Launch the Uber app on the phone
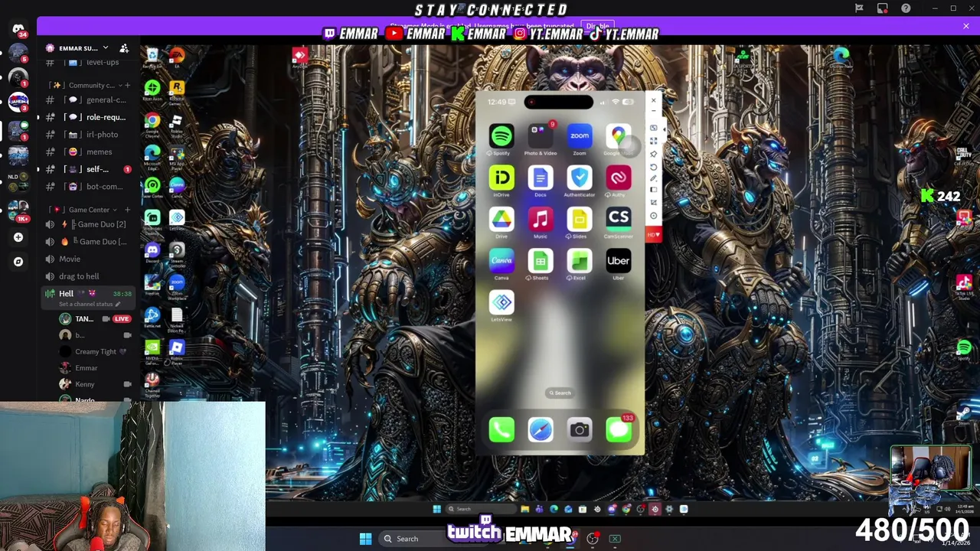The image size is (980, 551). click(x=618, y=261)
